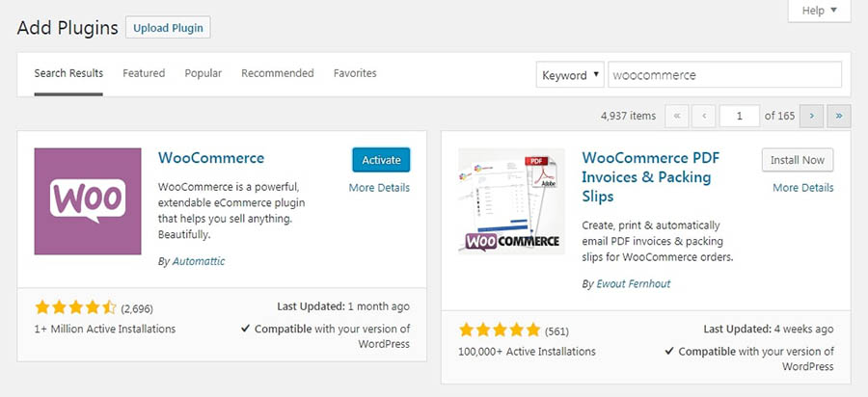Jump to last page of results
868x397 pixels.
[x=839, y=117]
